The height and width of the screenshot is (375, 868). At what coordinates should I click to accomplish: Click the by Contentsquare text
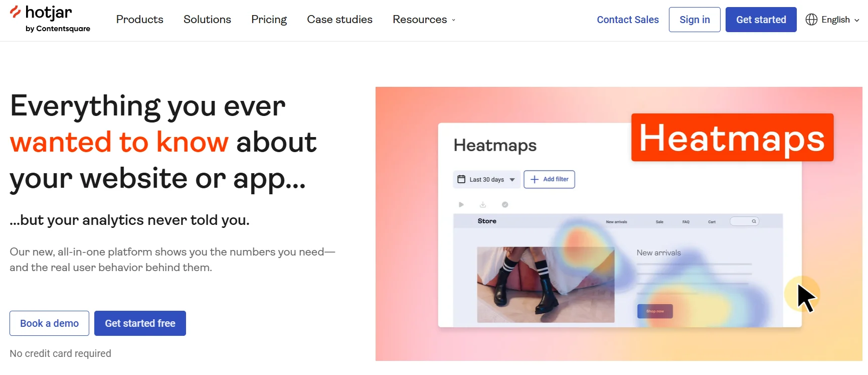coord(58,29)
